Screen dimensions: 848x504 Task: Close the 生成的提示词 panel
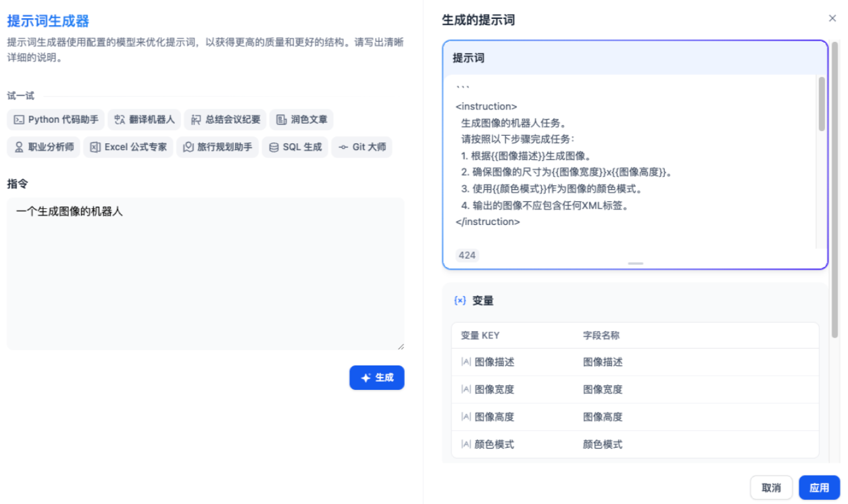[832, 19]
